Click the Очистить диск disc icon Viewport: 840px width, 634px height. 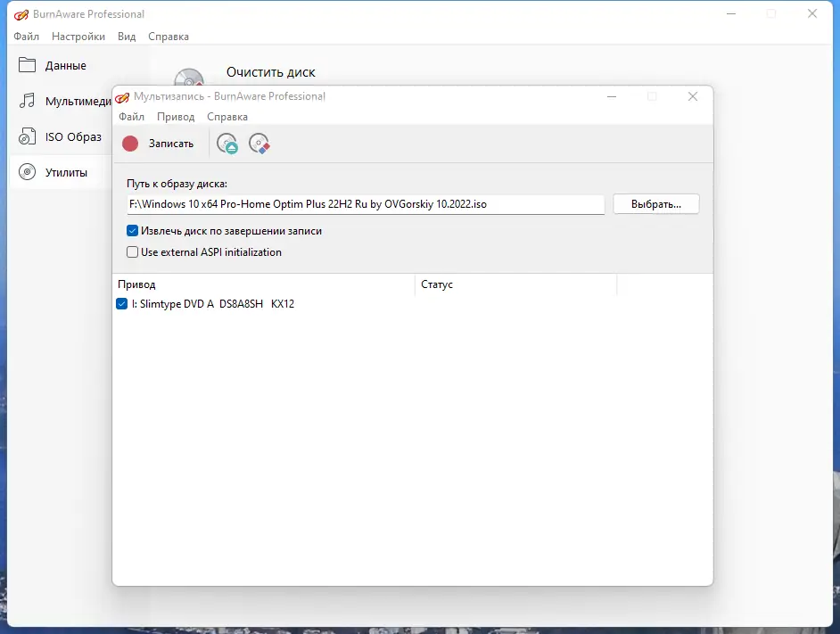click(x=189, y=77)
